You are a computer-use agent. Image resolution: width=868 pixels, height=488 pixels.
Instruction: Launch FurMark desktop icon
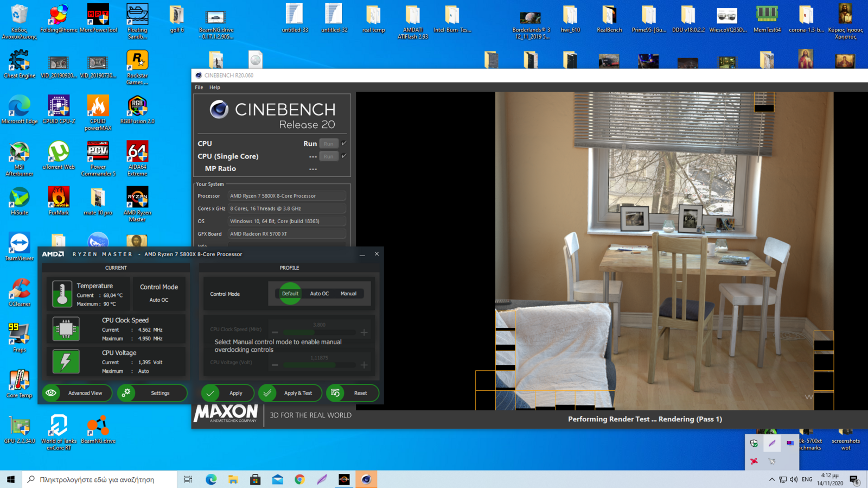coord(59,201)
